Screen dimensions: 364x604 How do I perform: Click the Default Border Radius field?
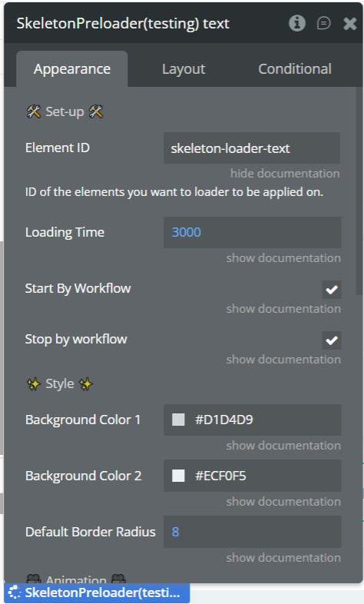point(253,532)
